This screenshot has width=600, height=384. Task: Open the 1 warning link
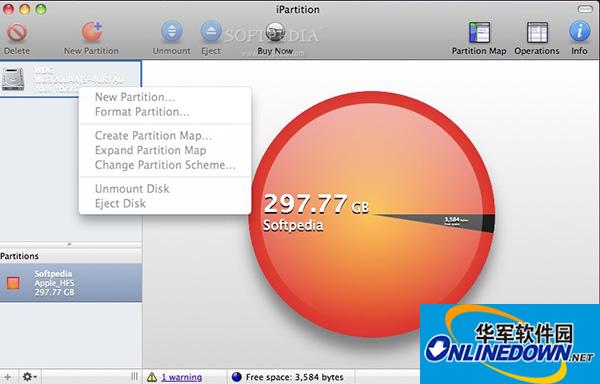click(182, 377)
